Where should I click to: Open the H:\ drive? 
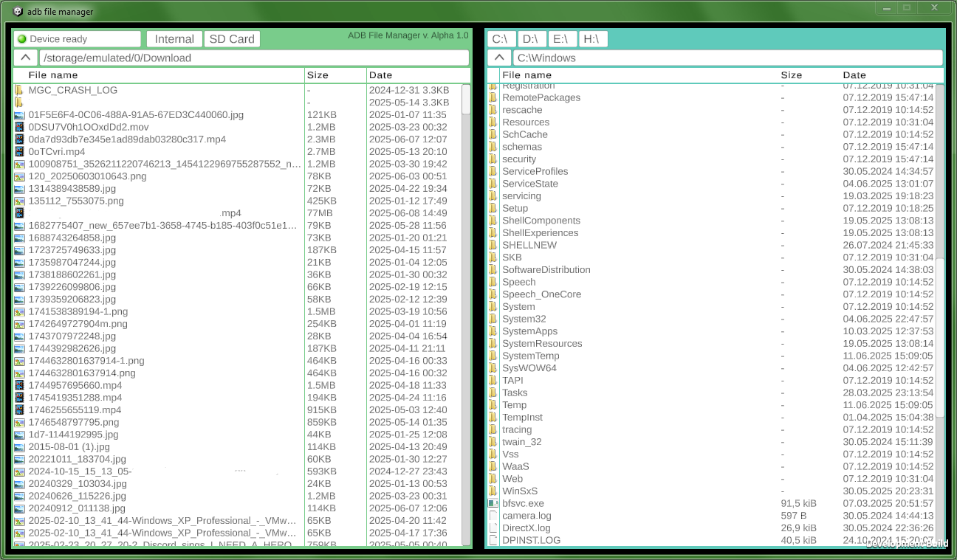coord(593,39)
